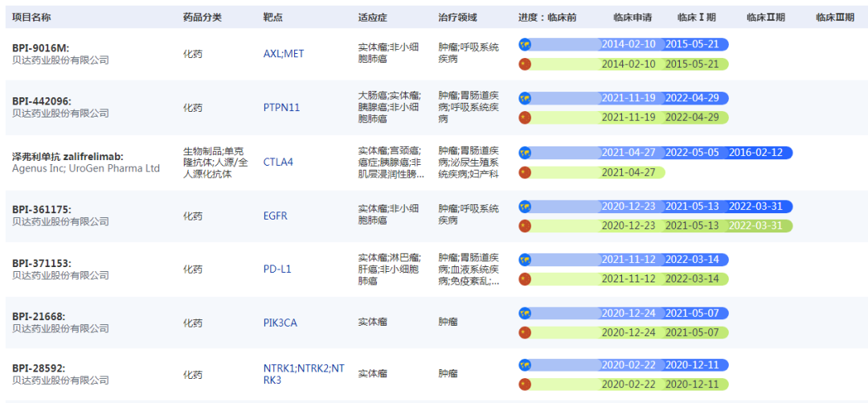Select project name BPI-9016M
This screenshot has width=868, height=403.
click(40, 48)
